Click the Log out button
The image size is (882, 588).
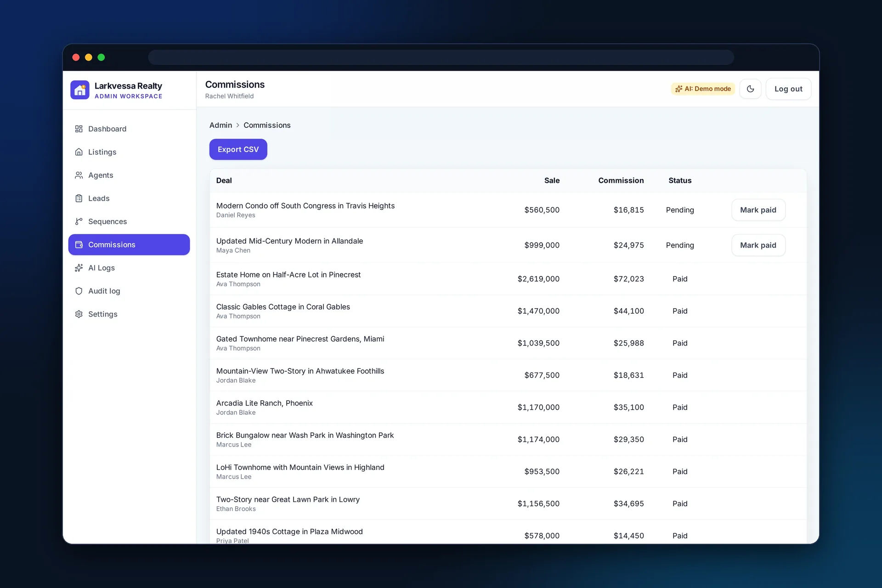tap(788, 89)
